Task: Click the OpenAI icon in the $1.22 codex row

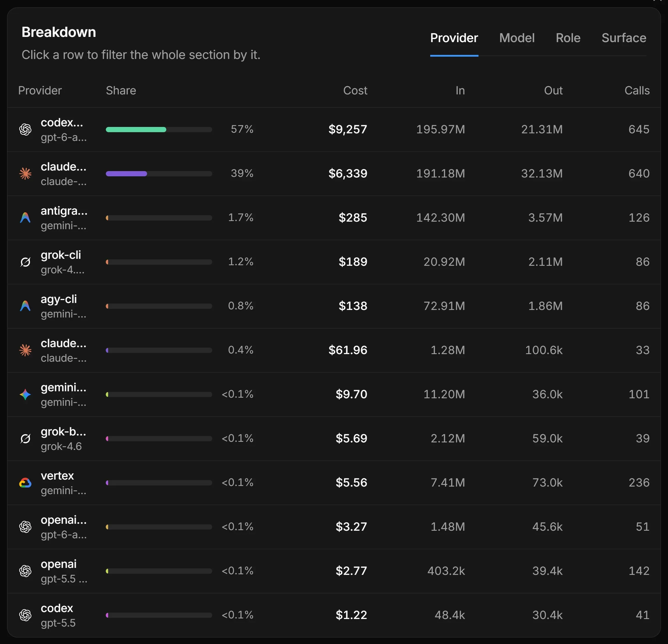Action: point(25,615)
